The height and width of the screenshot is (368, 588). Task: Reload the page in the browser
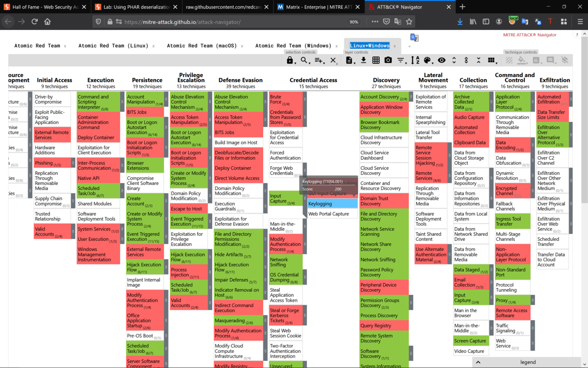pyautogui.click(x=34, y=22)
